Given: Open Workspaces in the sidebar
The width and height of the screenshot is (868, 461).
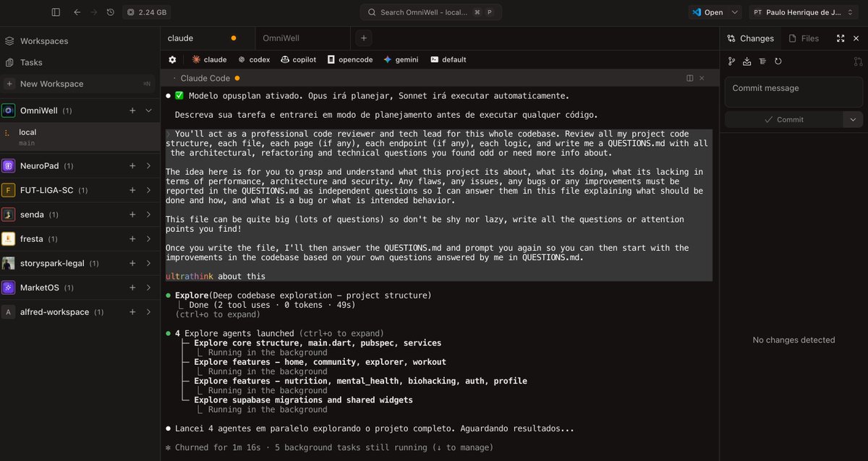Looking at the screenshot, I should click(44, 41).
